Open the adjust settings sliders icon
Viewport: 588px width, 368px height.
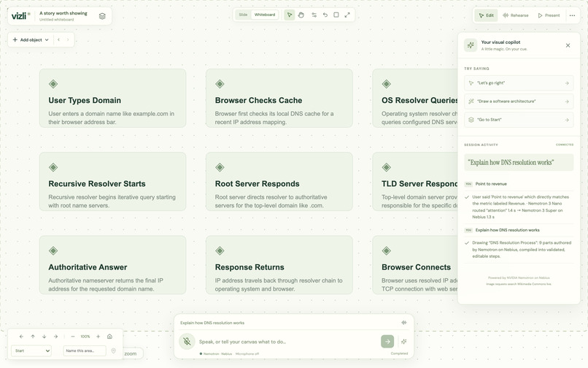point(314,15)
